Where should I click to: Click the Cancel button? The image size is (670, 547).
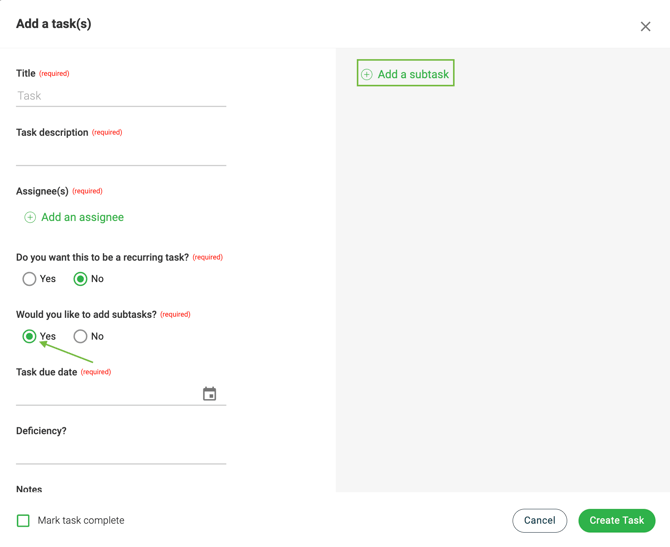click(540, 521)
